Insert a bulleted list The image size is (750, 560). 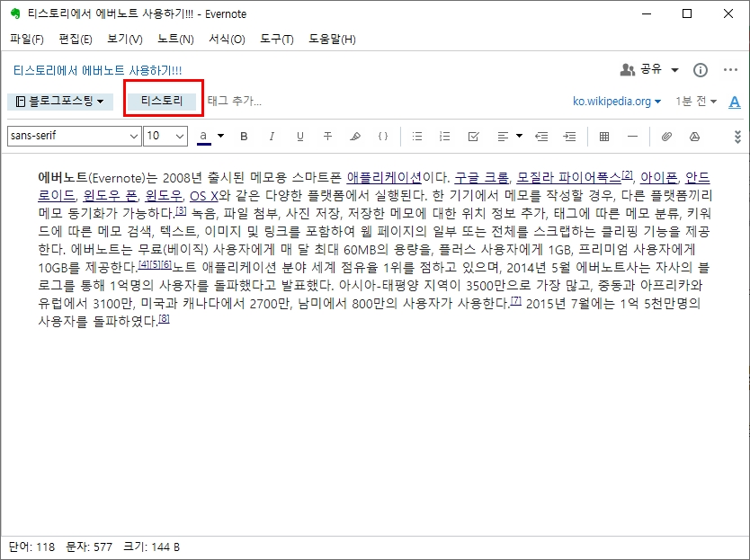pyautogui.click(x=417, y=137)
